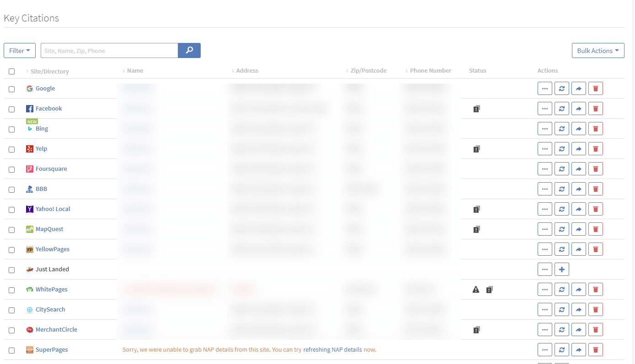Open the Filter dropdown
The image size is (635, 364).
[20, 51]
